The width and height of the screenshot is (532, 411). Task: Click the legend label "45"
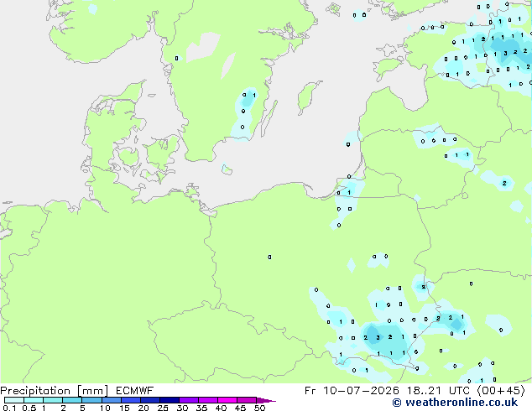click(x=240, y=408)
